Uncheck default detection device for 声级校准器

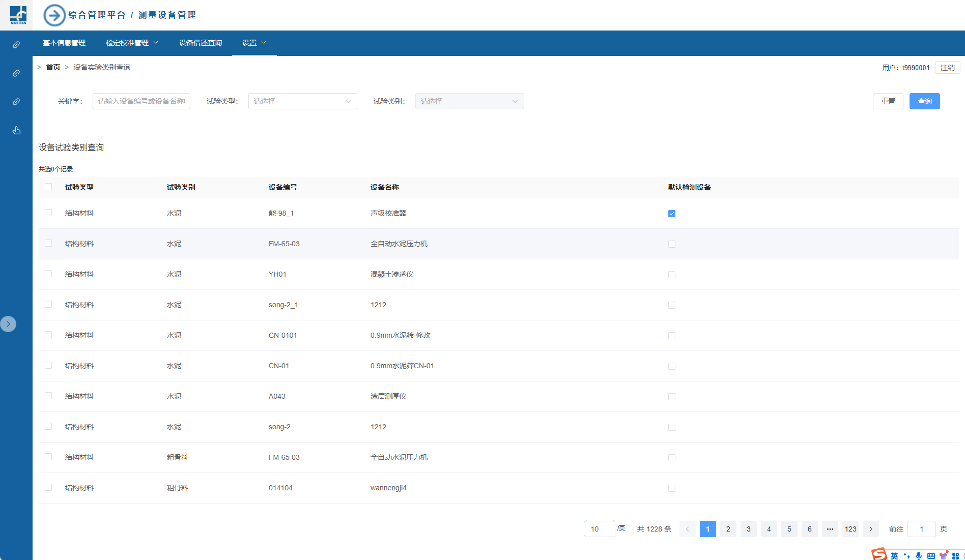pyautogui.click(x=672, y=214)
